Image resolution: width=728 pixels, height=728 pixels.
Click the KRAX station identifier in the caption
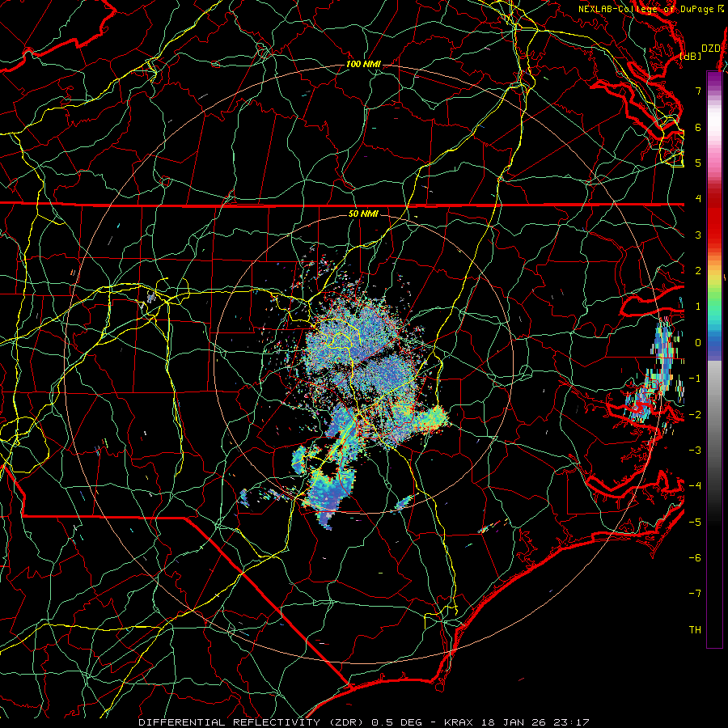459,722
